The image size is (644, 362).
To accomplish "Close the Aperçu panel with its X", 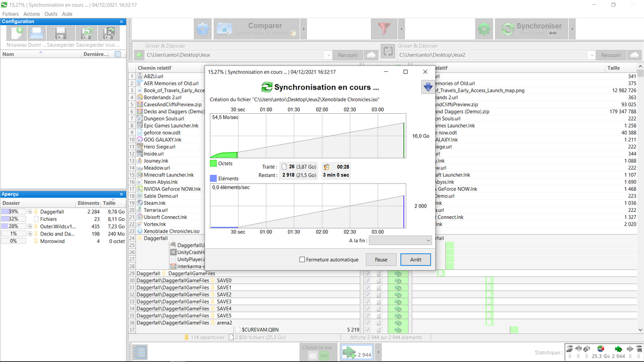I will 121,194.
